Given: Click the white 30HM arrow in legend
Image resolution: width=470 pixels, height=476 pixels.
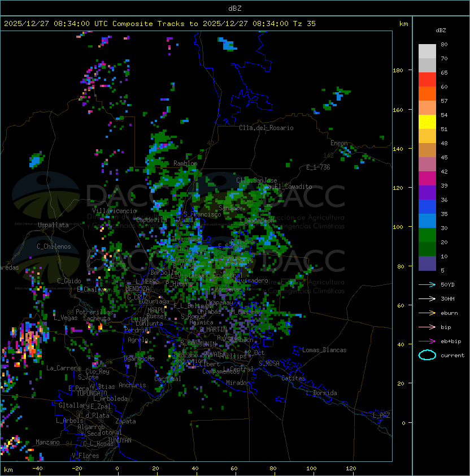Looking at the screenshot, I should [x=427, y=299].
